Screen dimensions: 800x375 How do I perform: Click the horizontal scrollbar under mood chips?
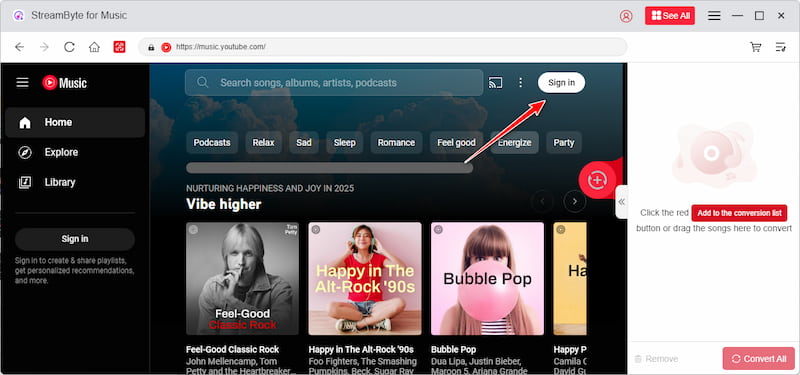tap(330, 168)
